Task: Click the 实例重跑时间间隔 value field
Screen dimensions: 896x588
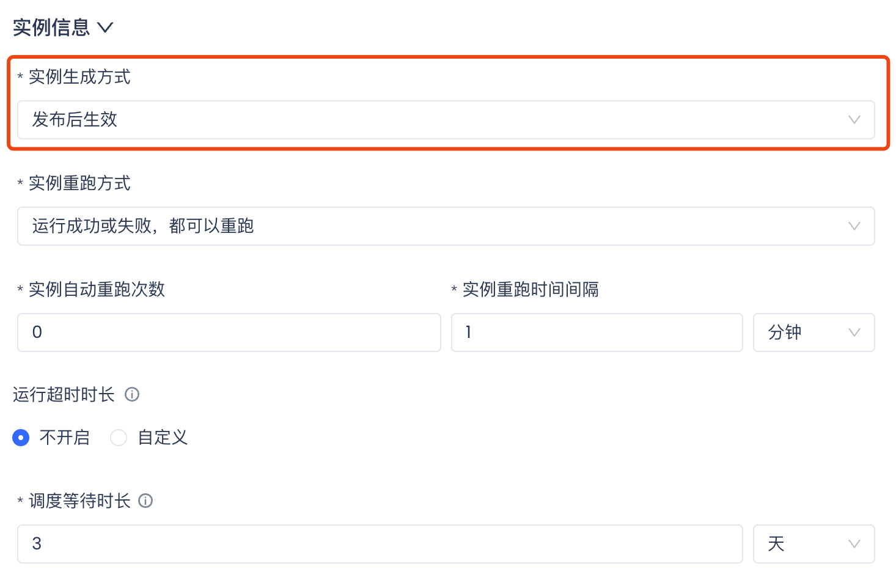Action: coord(597,333)
